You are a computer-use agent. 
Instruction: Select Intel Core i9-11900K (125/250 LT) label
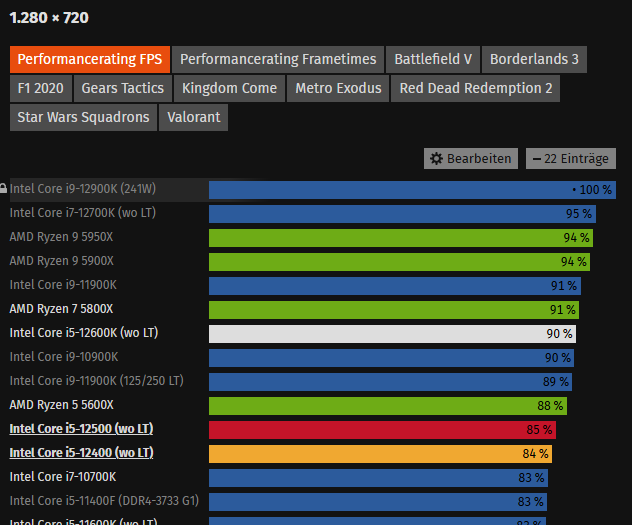click(97, 381)
